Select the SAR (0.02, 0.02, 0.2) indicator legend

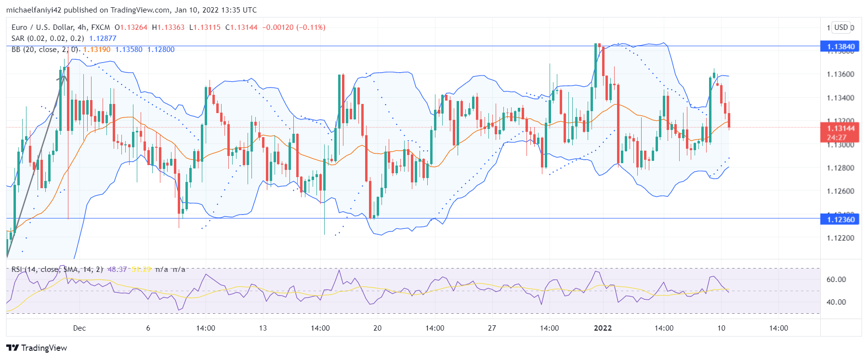click(48, 38)
